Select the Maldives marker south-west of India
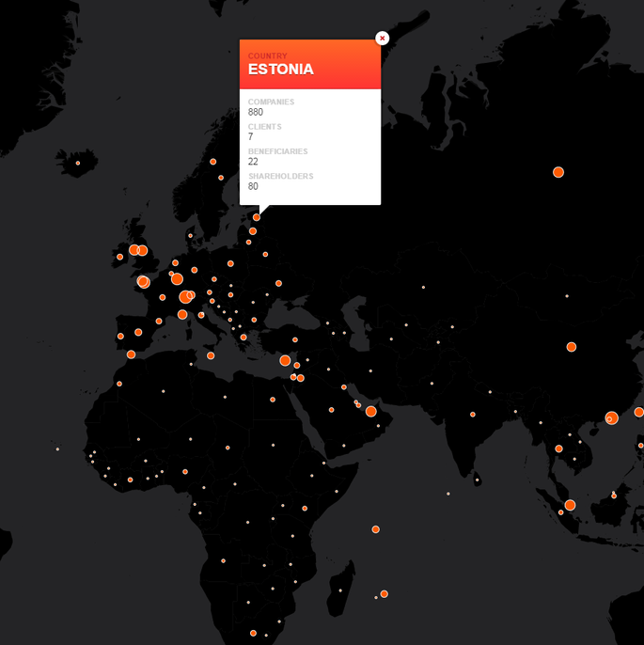The height and width of the screenshot is (645, 644). (x=448, y=494)
